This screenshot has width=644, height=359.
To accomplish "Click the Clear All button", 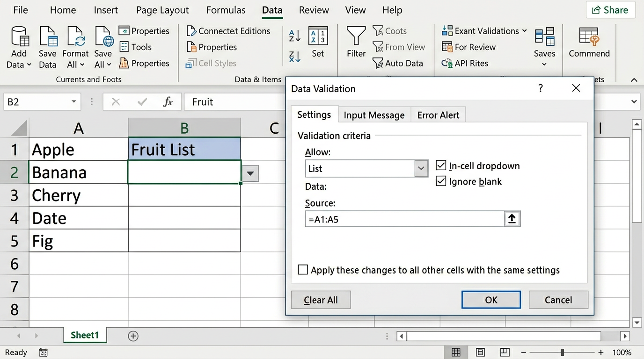I will coord(321,300).
